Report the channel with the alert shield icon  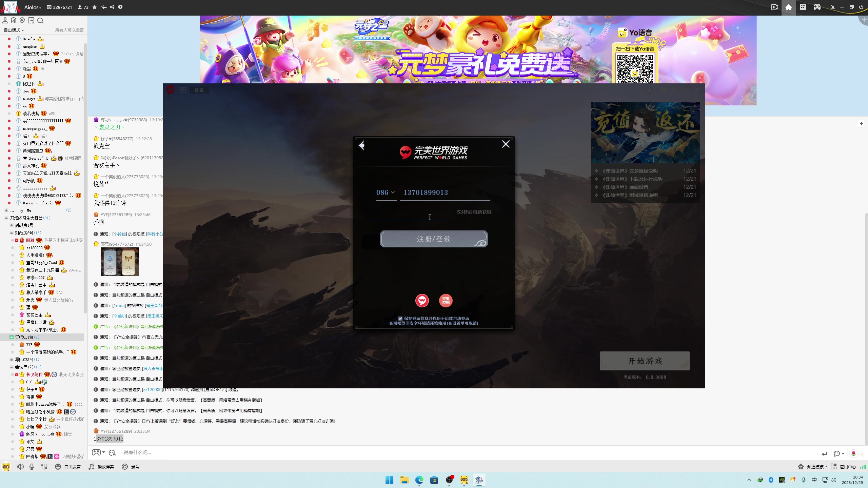point(120,7)
